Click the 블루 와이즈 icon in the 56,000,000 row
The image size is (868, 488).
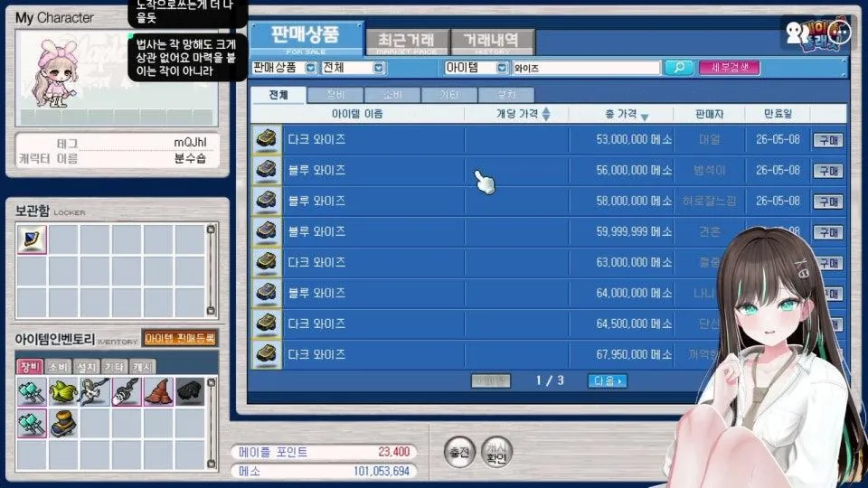click(266, 171)
